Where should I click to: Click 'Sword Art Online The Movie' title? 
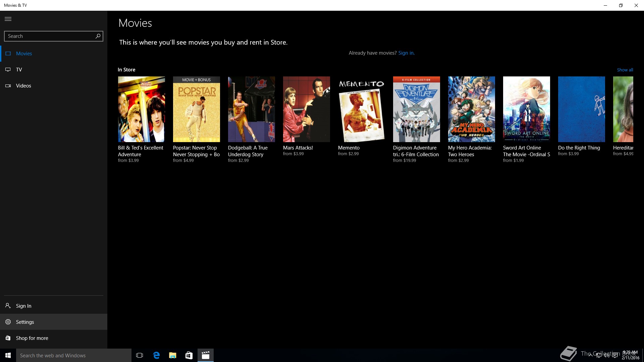point(527,151)
